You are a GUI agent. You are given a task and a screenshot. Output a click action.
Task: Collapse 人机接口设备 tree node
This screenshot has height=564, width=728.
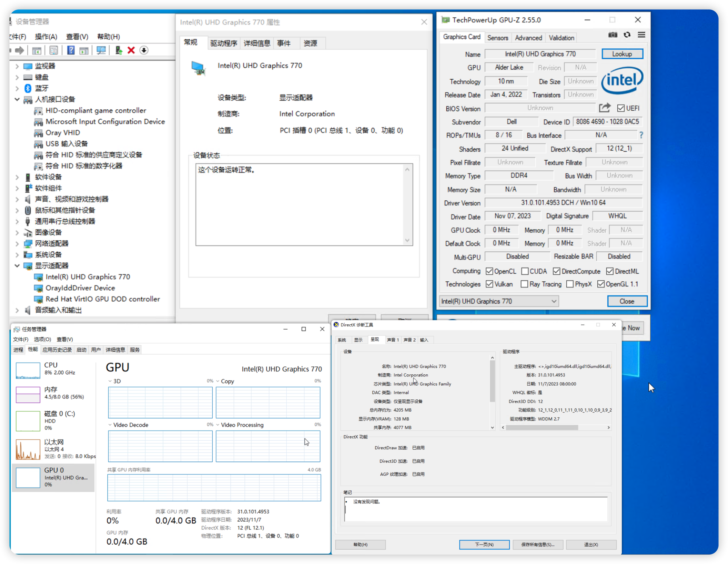pyautogui.click(x=17, y=99)
